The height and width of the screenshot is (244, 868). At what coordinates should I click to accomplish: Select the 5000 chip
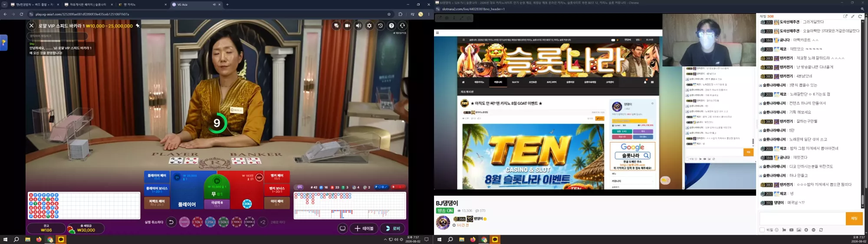pyautogui.click(x=184, y=222)
